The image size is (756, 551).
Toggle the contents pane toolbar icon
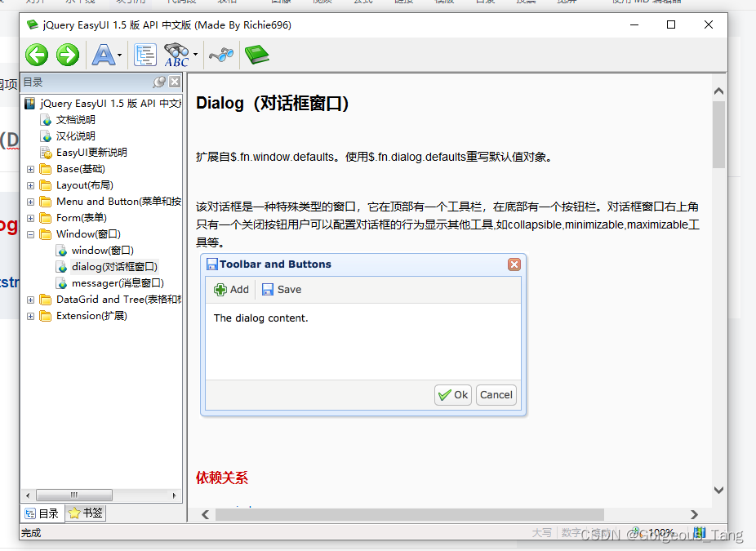coord(145,55)
